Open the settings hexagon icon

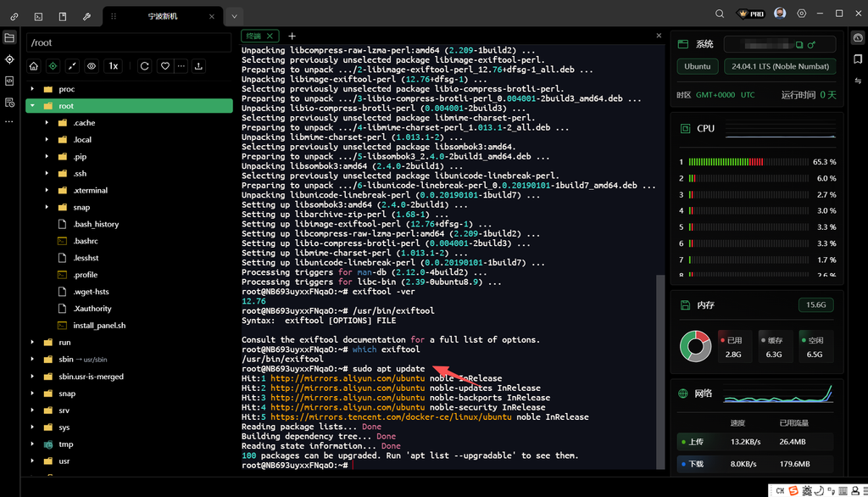click(x=802, y=14)
